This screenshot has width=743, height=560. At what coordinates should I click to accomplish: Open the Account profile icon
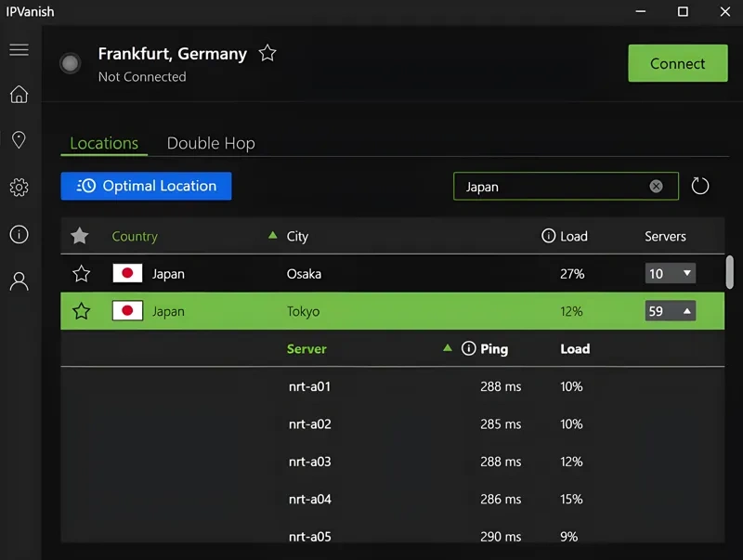click(x=19, y=281)
